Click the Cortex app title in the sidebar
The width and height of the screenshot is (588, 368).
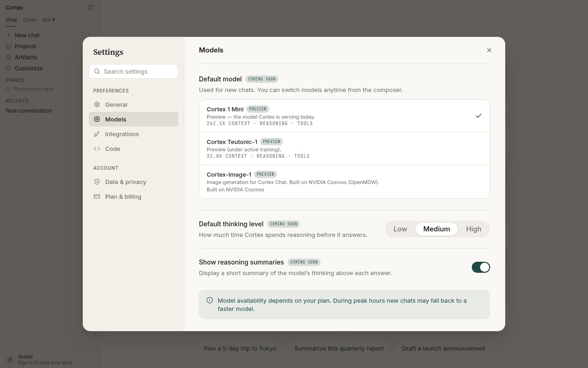(x=14, y=7)
